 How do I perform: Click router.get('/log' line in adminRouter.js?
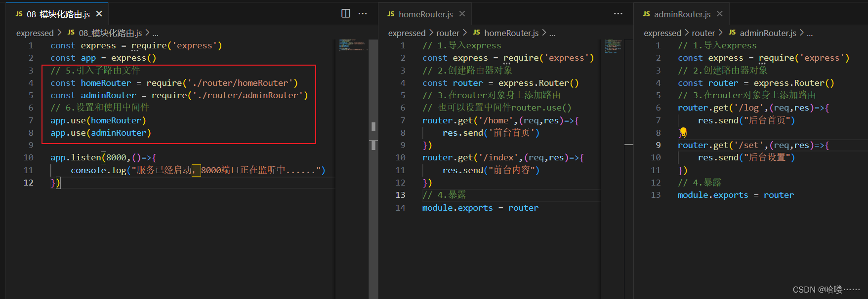click(x=753, y=108)
